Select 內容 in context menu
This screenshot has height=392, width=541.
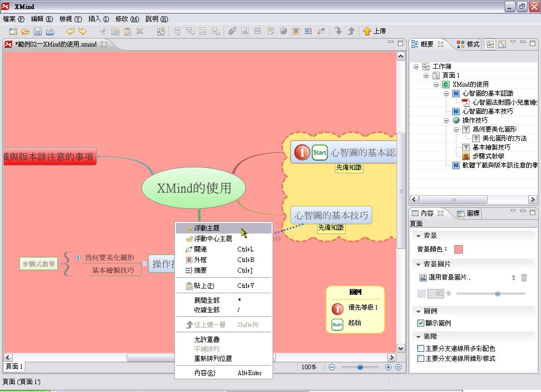pyautogui.click(x=223, y=373)
